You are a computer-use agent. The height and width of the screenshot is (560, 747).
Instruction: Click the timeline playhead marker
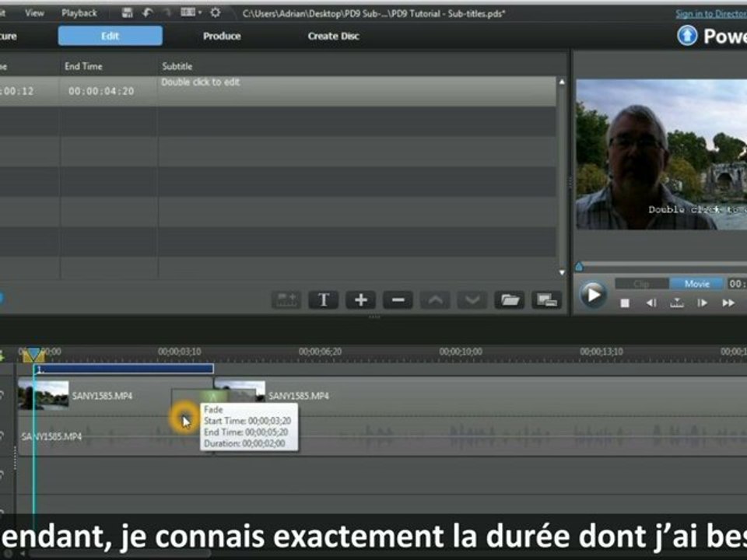point(33,355)
